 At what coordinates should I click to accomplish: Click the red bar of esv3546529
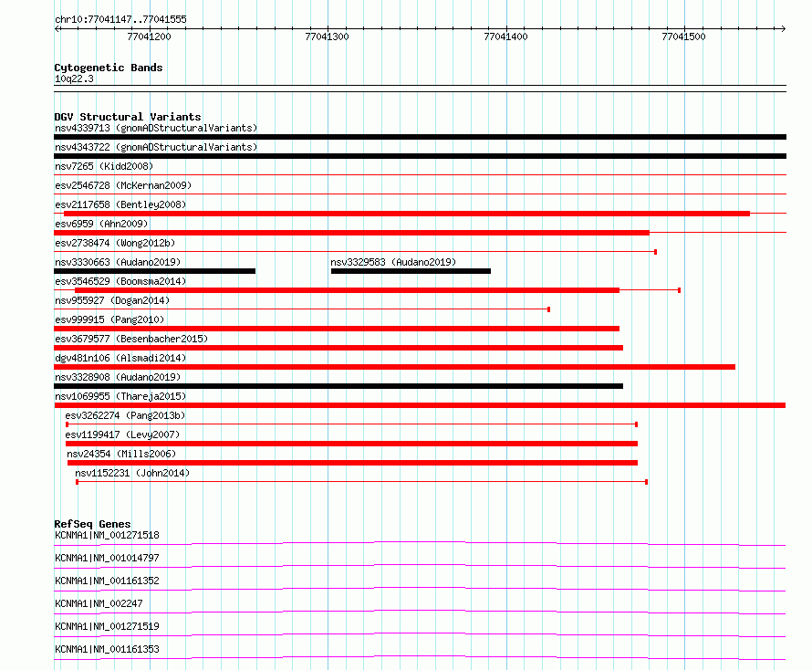point(347,290)
